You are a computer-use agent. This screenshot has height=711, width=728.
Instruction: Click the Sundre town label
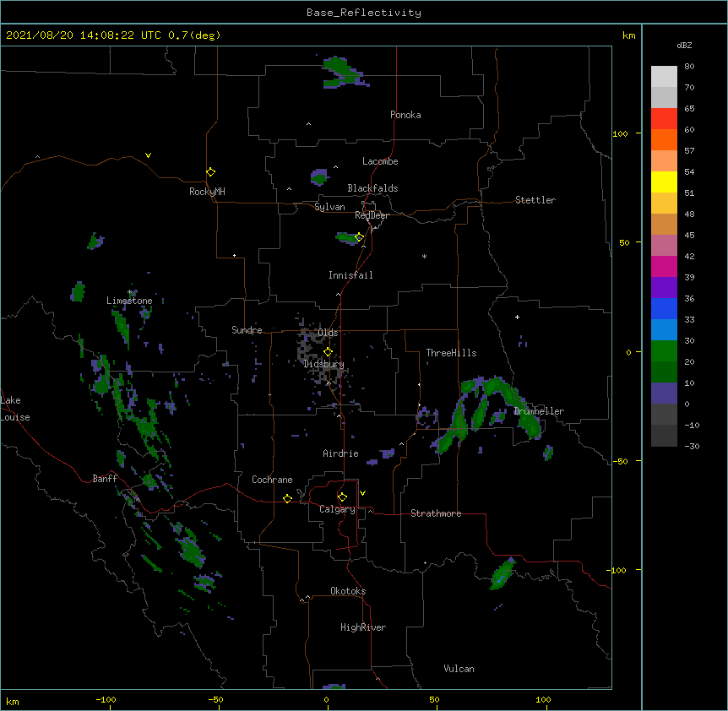coord(247,330)
